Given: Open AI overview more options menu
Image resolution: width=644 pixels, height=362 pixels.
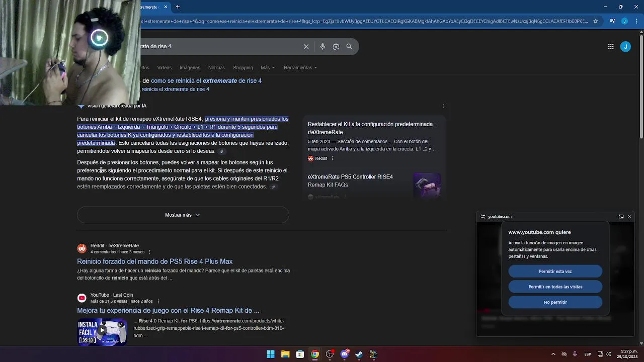Looking at the screenshot, I should (443, 106).
